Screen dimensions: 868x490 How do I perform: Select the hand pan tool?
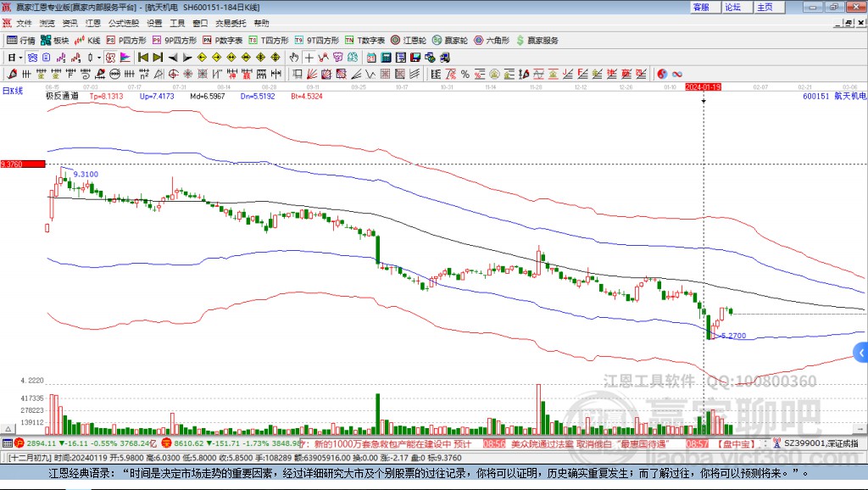pyautogui.click(x=293, y=57)
